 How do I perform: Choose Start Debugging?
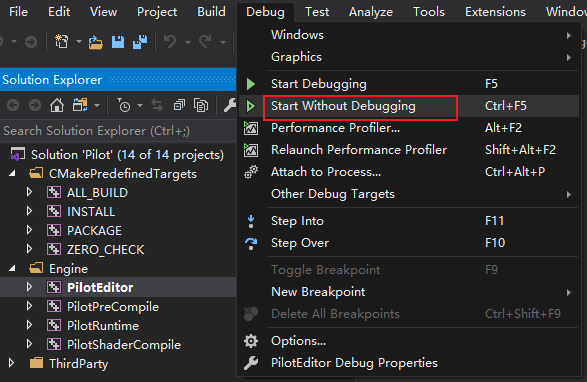408,84
